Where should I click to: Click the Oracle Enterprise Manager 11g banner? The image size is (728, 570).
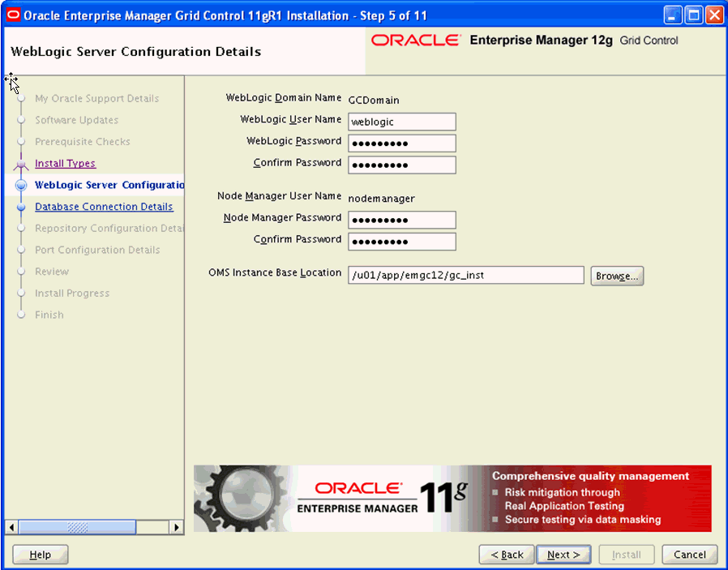(452, 499)
